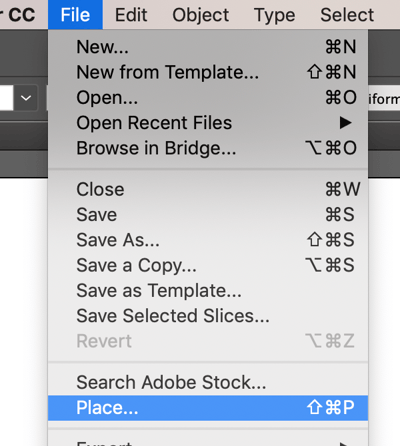Choose Save As... option
Image resolution: width=400 pixels, height=446 pixels.
[208, 240]
